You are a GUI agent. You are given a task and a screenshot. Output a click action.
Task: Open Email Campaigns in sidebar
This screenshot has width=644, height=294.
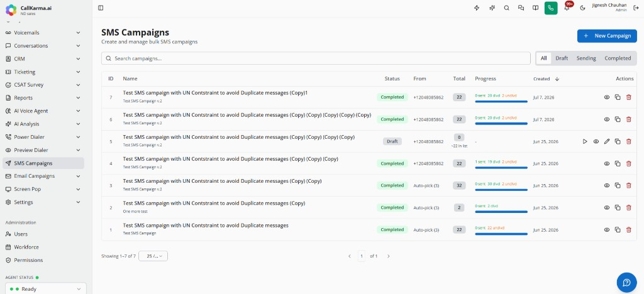pyautogui.click(x=43, y=176)
